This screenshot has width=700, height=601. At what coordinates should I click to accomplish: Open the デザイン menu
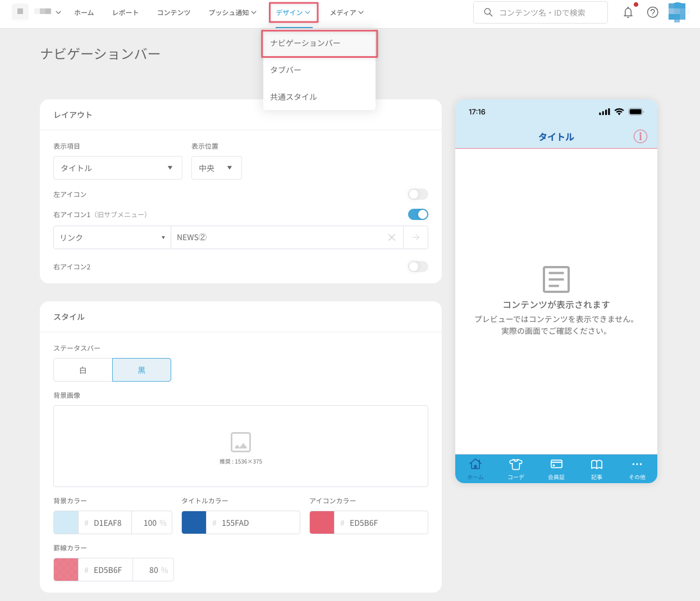coord(293,12)
